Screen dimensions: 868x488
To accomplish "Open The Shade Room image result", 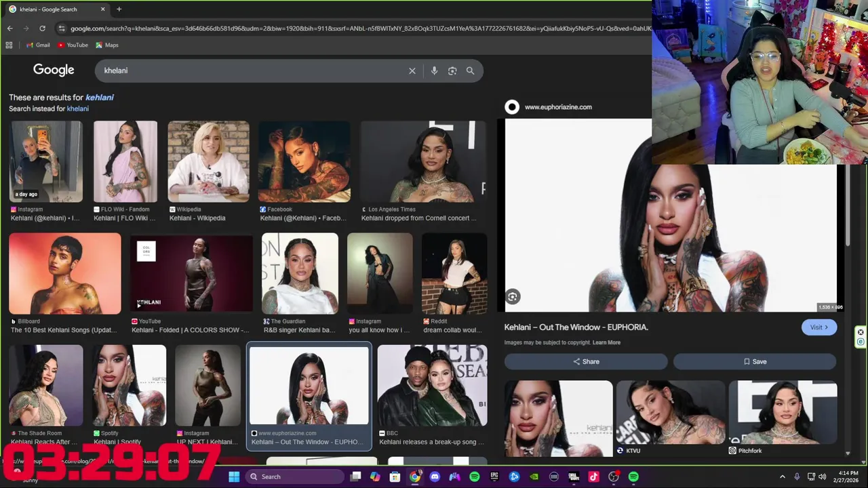I will tap(46, 386).
